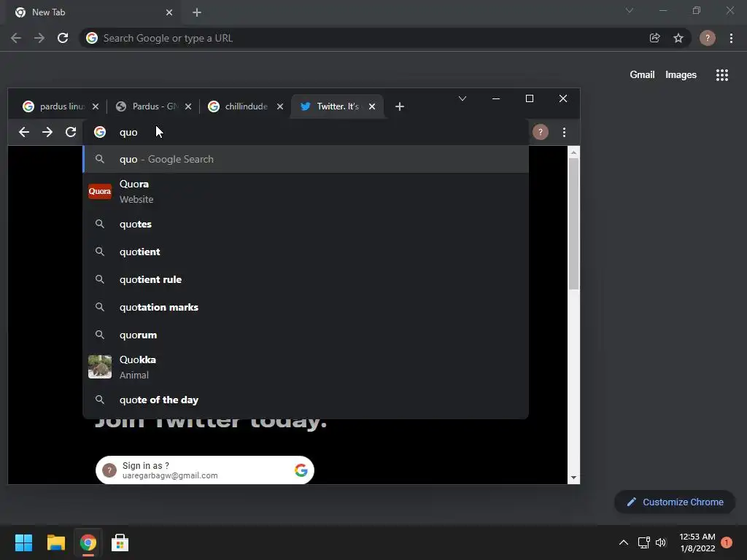This screenshot has height=560, width=747.
Task: Select the 'quote of the day' suggestion
Action: [x=306, y=400]
